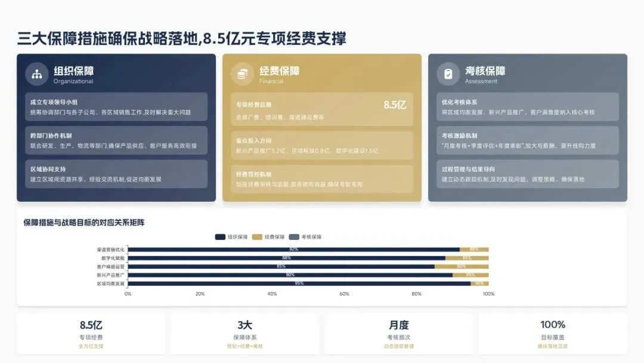Select the 区域协同支持 card
The image size is (644, 363).
click(116, 174)
